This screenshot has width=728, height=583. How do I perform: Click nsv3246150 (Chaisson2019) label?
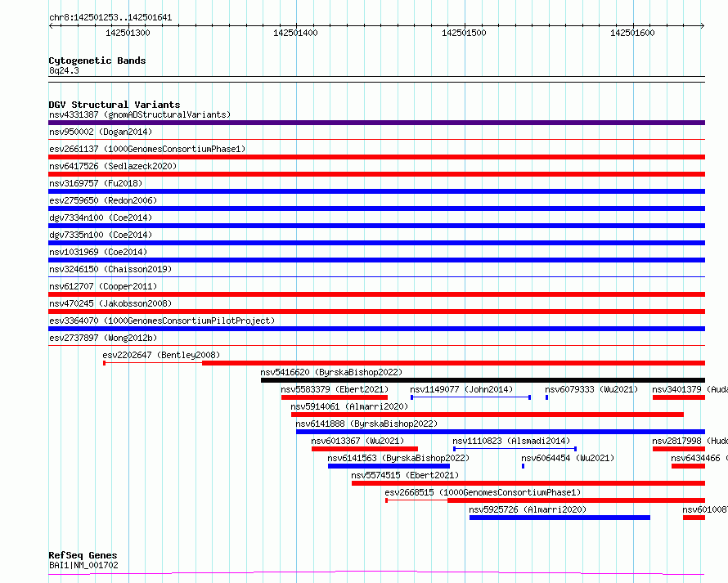[x=110, y=269]
